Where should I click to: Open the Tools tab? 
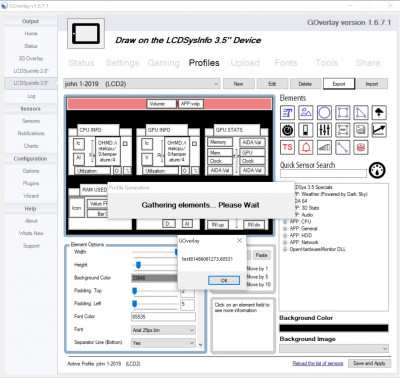327,63
